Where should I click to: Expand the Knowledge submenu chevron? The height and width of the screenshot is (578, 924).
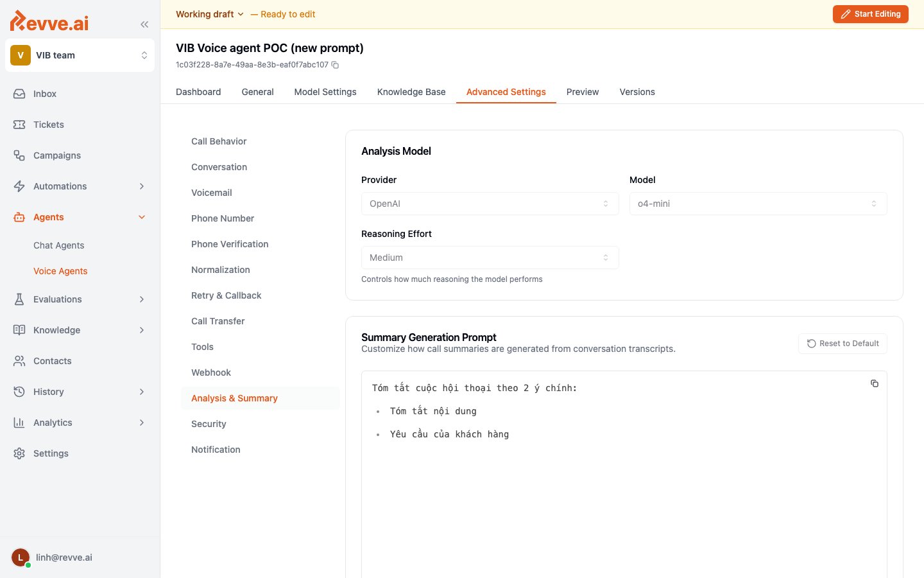(142, 330)
